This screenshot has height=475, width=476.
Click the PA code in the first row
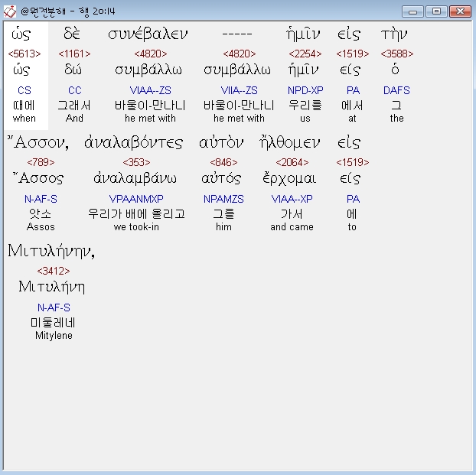coord(353,90)
